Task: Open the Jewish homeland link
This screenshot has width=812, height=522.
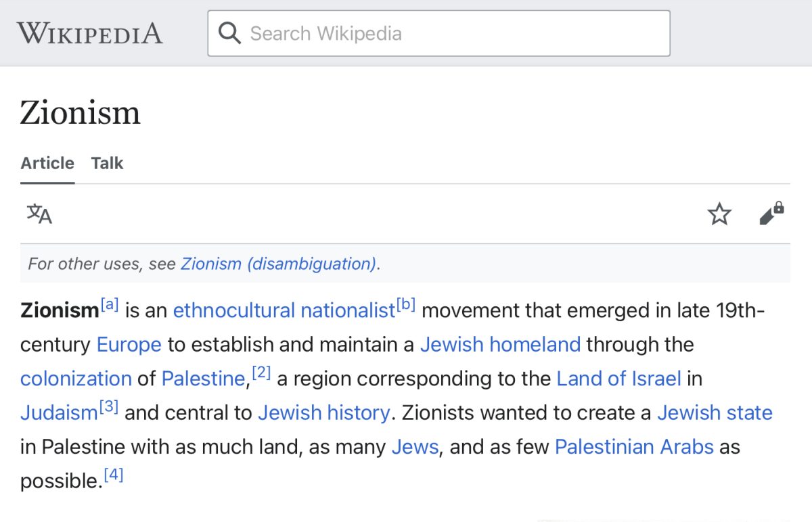Action: tap(500, 344)
